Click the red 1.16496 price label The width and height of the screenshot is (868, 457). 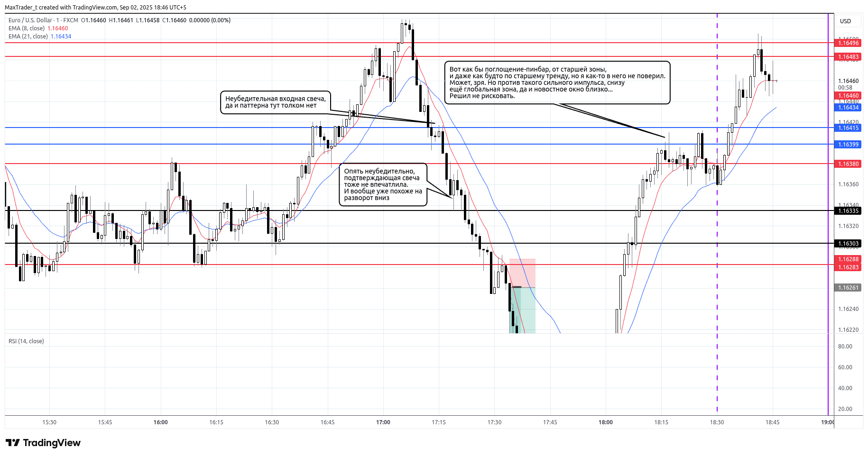848,43
